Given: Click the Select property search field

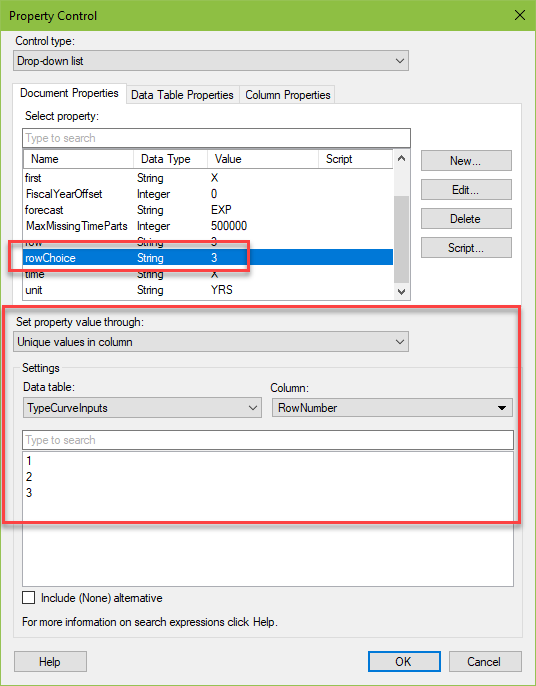Looking at the screenshot, I should click(217, 138).
